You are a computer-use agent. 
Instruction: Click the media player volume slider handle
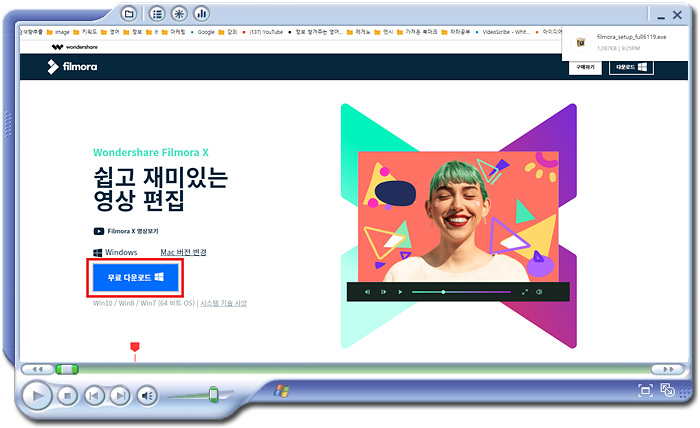coord(213,395)
